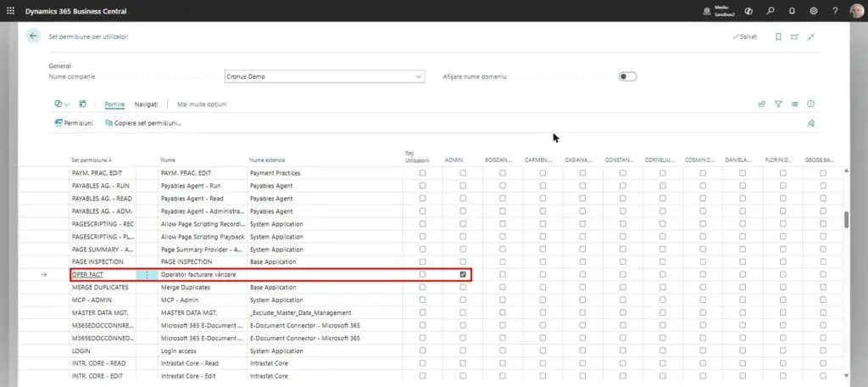This screenshot has height=387, width=868.
Task: Collapse the page with the arrows icon
Action: coord(810,36)
